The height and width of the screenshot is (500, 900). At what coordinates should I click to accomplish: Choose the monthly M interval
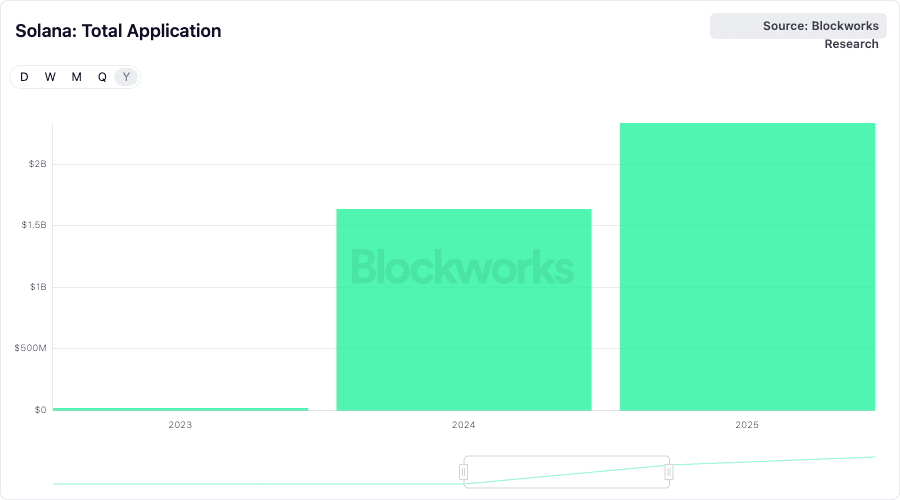pos(76,77)
